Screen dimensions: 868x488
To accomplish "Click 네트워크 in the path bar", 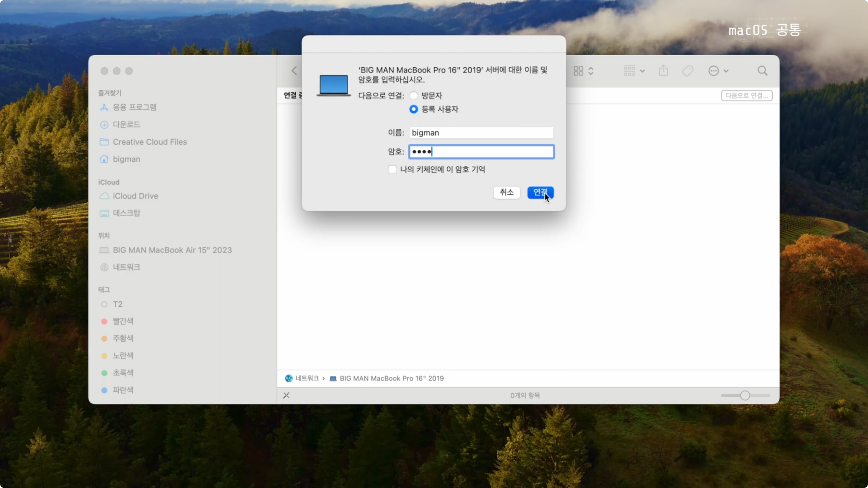I will [307, 378].
